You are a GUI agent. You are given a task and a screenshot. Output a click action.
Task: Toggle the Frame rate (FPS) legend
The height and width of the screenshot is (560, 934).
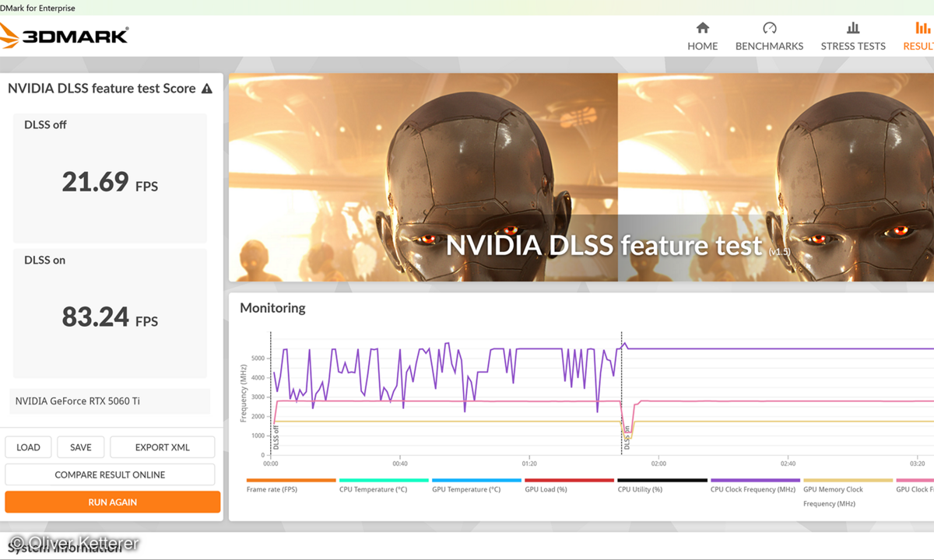[x=291, y=485]
